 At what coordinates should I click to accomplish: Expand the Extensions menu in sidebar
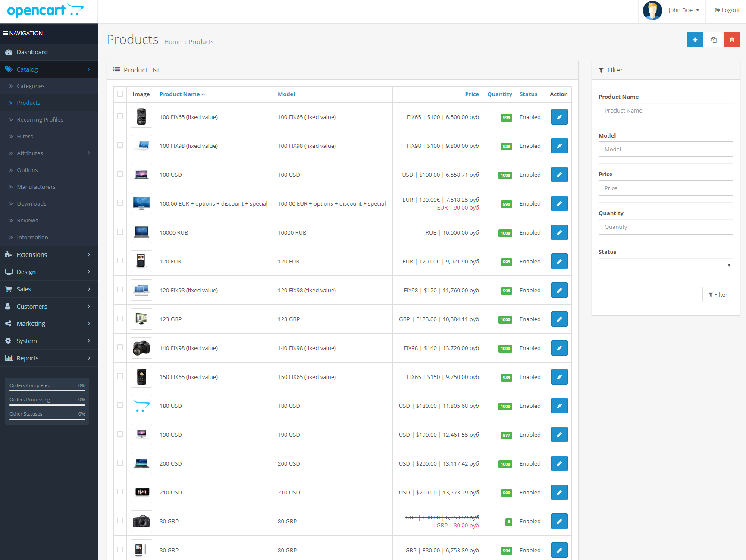[x=49, y=255]
